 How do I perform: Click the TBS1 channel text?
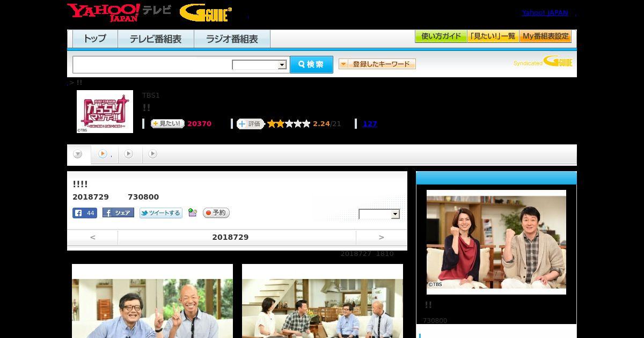[x=151, y=95]
